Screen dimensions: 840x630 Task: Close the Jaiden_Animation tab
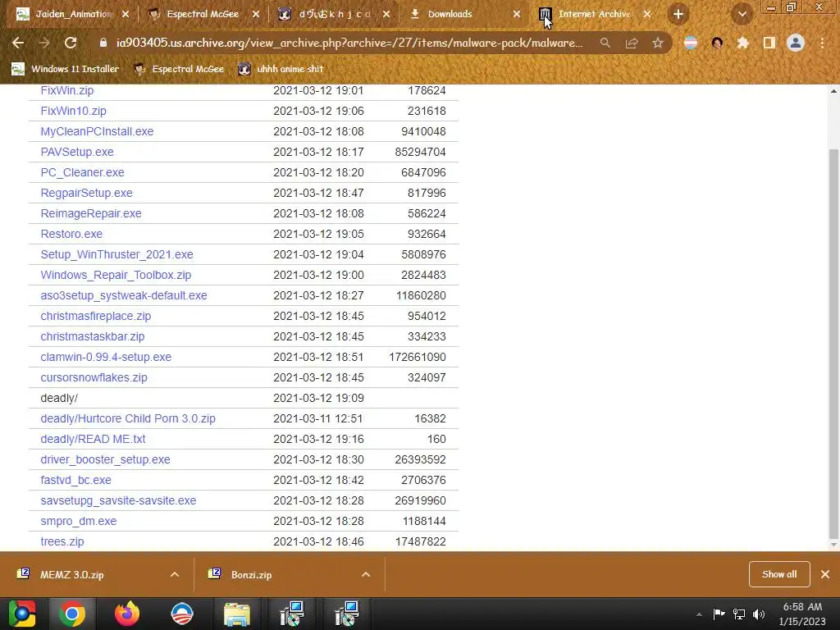tap(126, 14)
